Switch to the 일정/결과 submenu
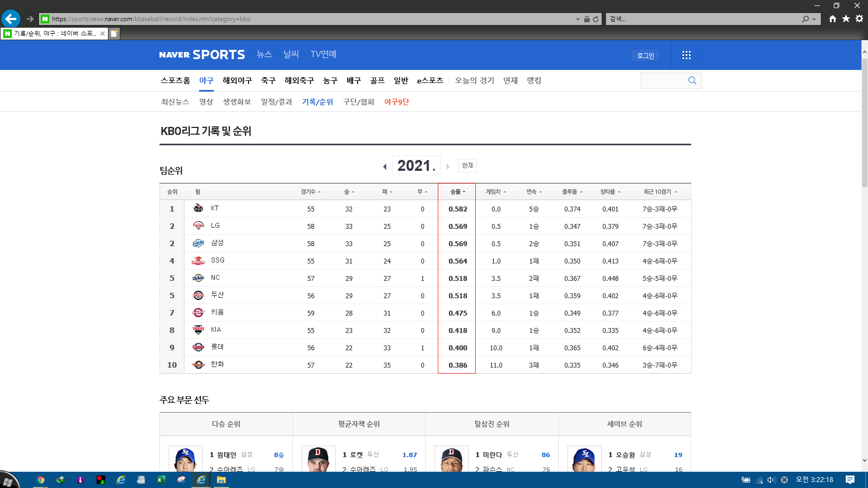This screenshot has width=868, height=488. pos(277,102)
